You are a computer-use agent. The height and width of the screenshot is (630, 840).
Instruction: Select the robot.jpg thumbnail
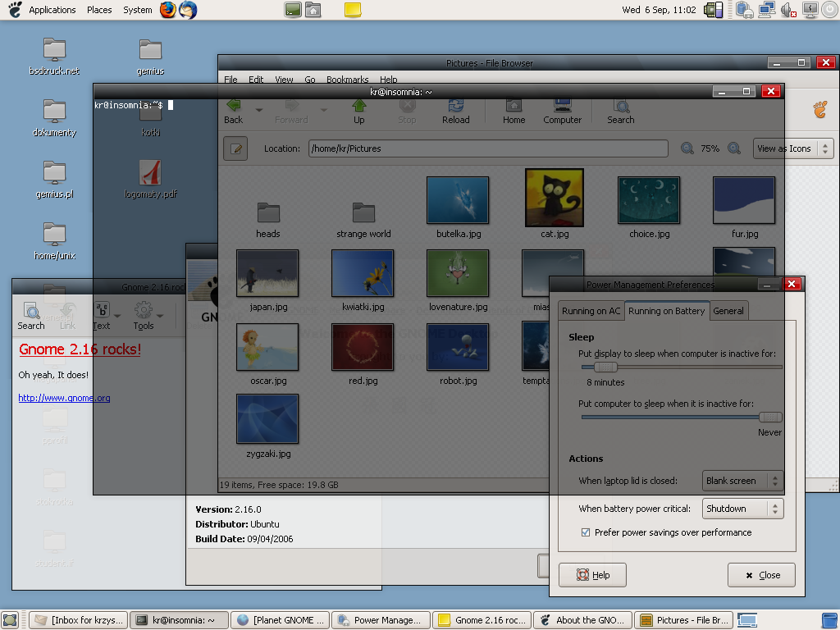(x=458, y=347)
